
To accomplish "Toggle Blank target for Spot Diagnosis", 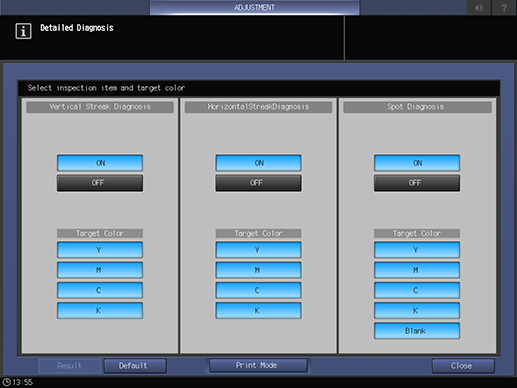I will coord(417,331).
